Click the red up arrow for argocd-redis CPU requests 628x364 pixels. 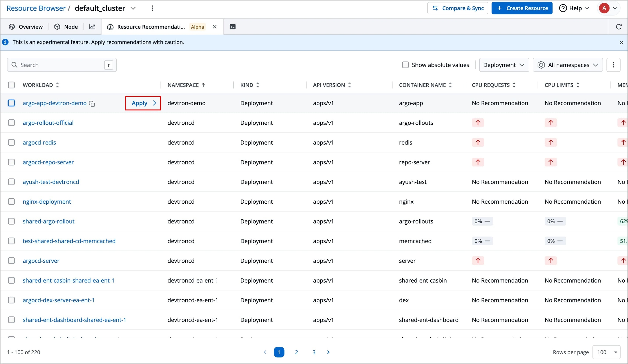coord(478,142)
